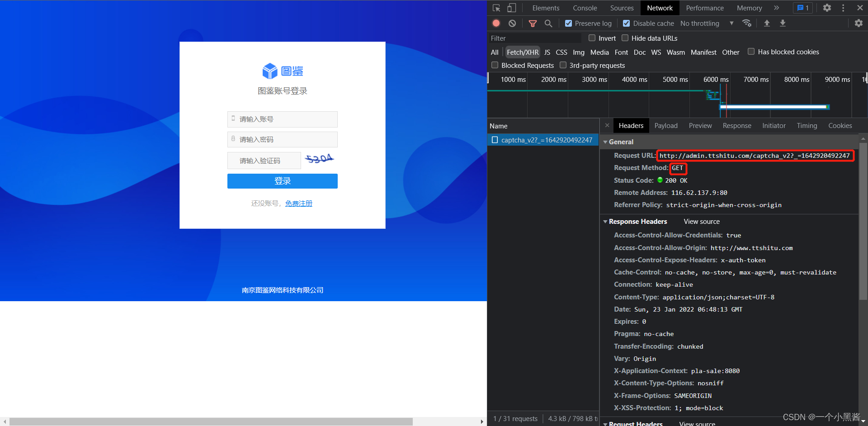Viewport: 868px width, 426px height.
Task: Click the Tujian logo on login card
Action: click(283, 71)
